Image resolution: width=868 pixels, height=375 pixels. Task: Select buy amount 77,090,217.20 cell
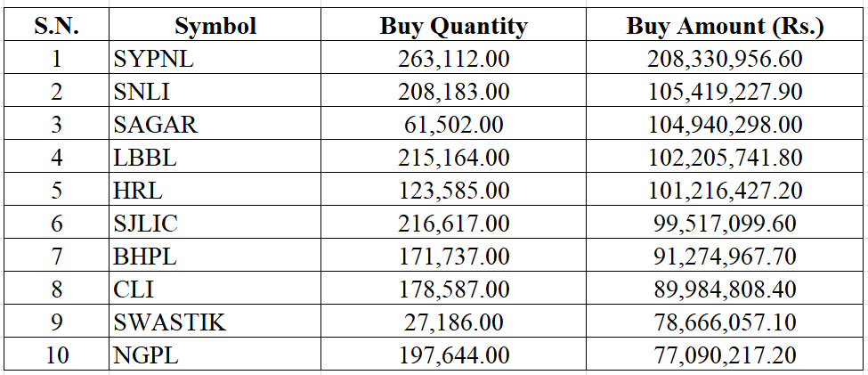tap(725, 355)
